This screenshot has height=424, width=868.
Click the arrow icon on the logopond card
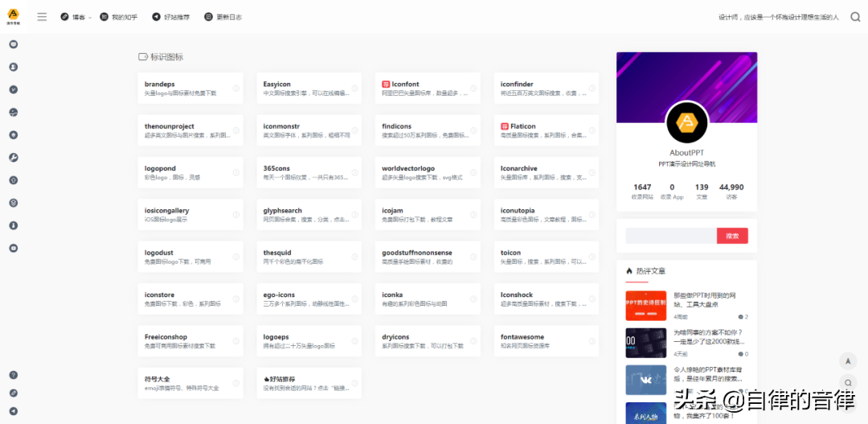[x=236, y=172]
